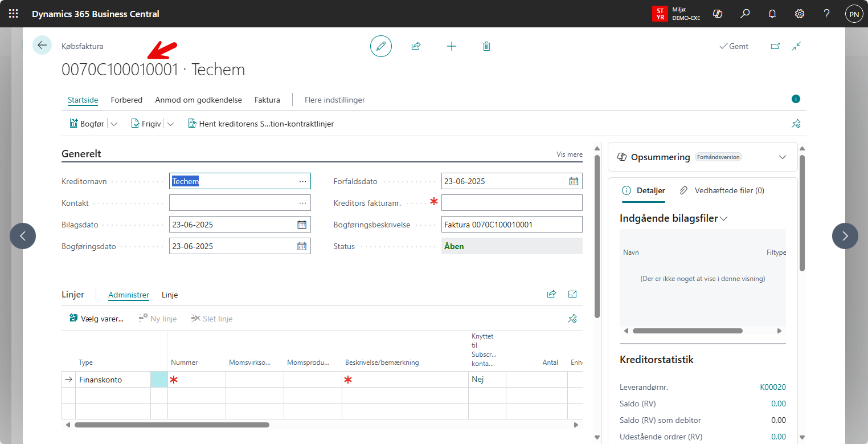Open the settings gear
This screenshot has width=868, height=444.
click(800, 14)
